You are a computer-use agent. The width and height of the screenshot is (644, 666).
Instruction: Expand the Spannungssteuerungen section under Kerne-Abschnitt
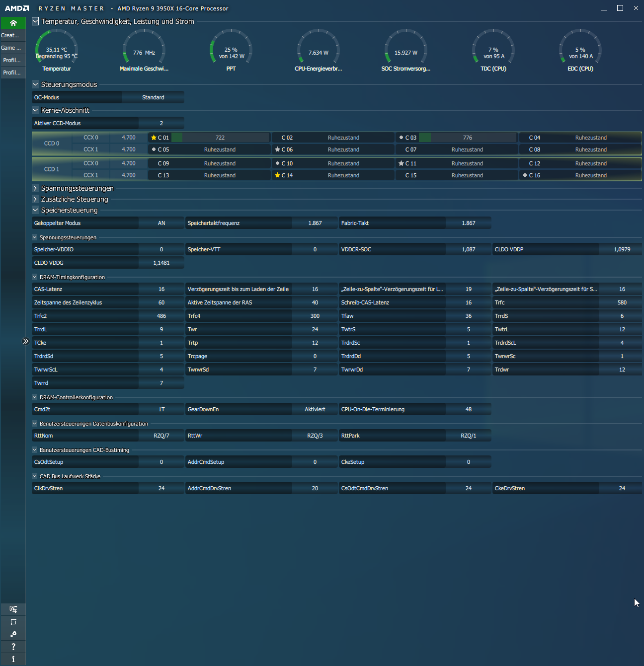coord(35,188)
